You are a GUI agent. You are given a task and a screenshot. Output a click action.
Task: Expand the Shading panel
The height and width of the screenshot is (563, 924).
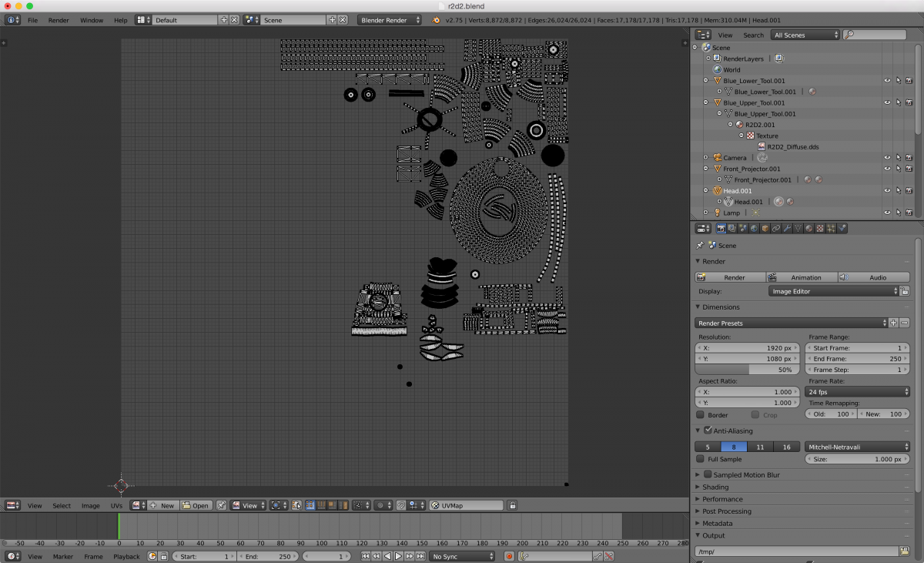(x=715, y=487)
